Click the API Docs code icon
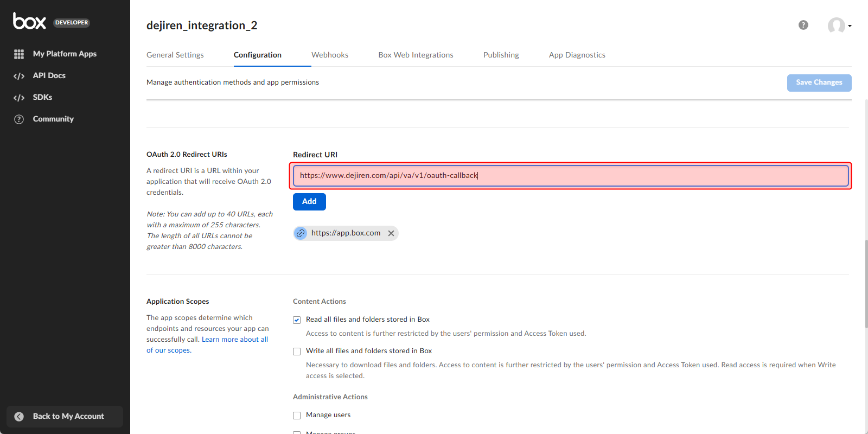Image resolution: width=868 pixels, height=434 pixels. (x=19, y=76)
